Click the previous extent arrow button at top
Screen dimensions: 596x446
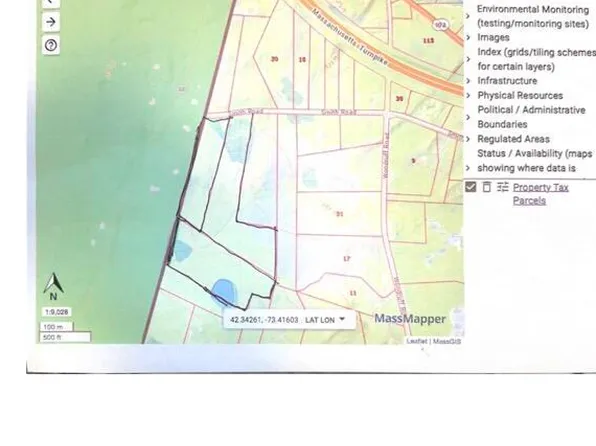click(51, 3)
